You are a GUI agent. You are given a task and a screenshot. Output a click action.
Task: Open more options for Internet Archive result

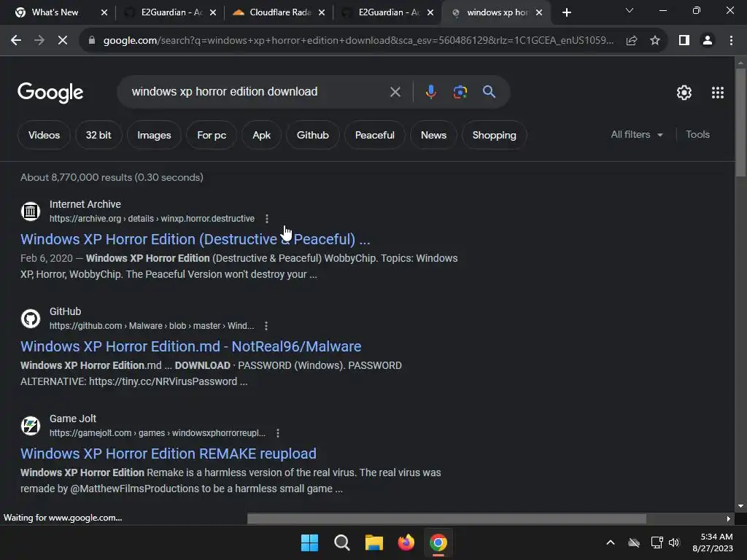point(267,219)
